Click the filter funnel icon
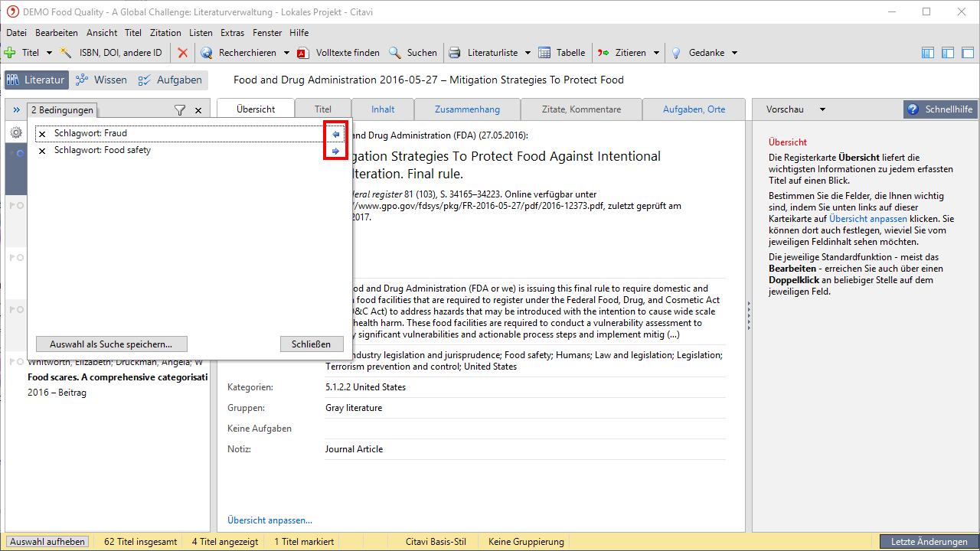980x551 pixels. tap(180, 110)
